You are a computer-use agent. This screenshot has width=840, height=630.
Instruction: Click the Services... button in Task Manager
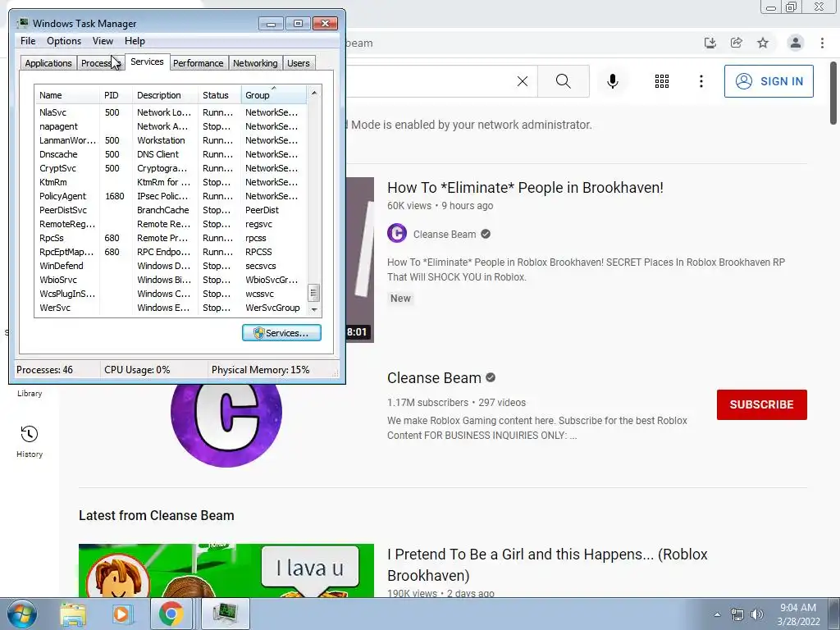pos(281,333)
